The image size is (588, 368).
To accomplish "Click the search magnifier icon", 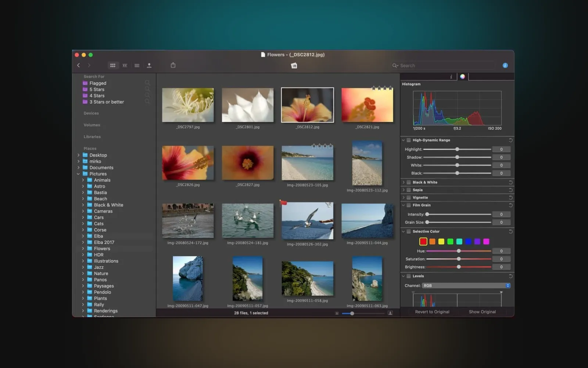I will coord(395,66).
